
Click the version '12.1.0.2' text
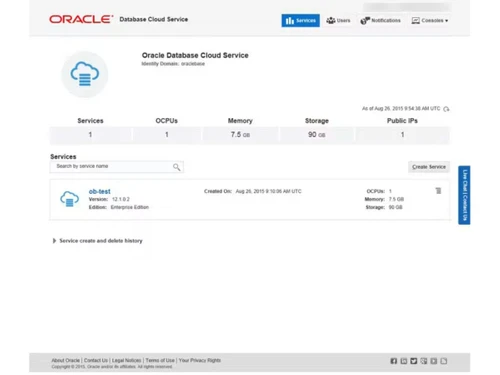tap(121, 199)
